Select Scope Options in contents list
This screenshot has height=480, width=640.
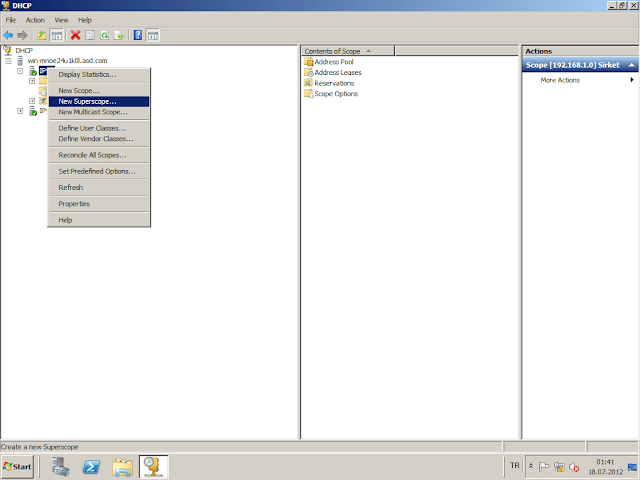[335, 94]
